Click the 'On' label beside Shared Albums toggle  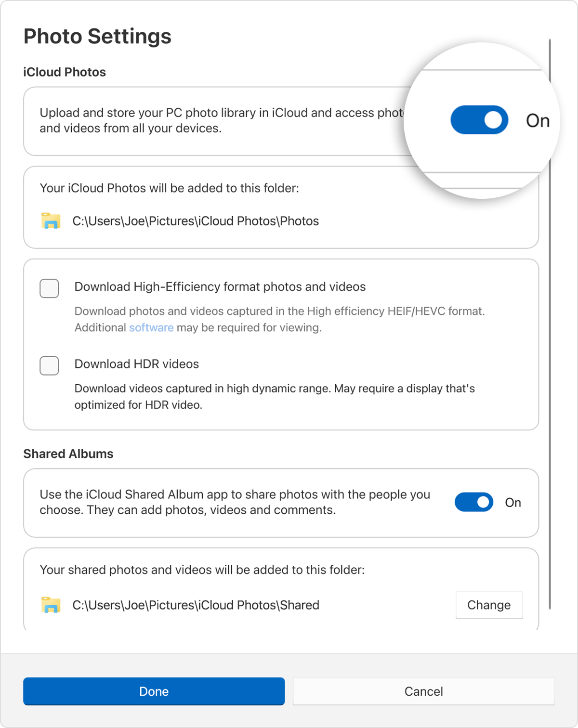pyautogui.click(x=513, y=503)
